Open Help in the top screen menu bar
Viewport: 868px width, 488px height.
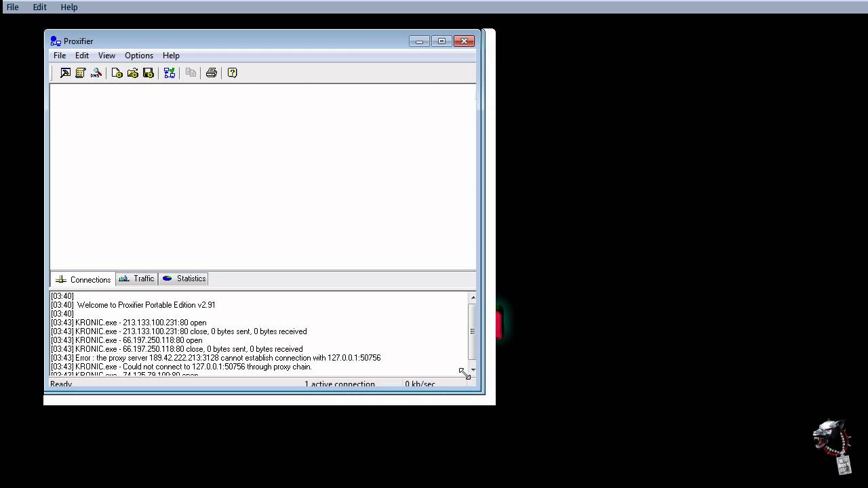[69, 7]
